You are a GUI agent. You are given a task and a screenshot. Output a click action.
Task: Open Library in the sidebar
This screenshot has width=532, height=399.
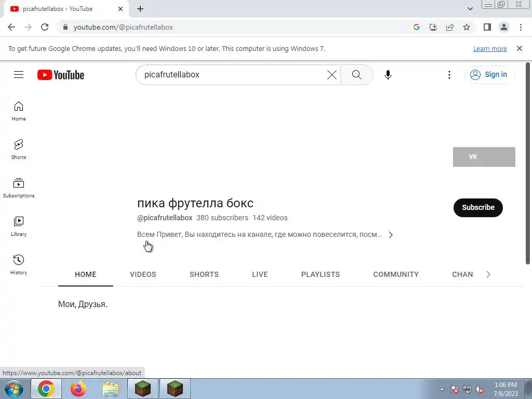coord(19,227)
